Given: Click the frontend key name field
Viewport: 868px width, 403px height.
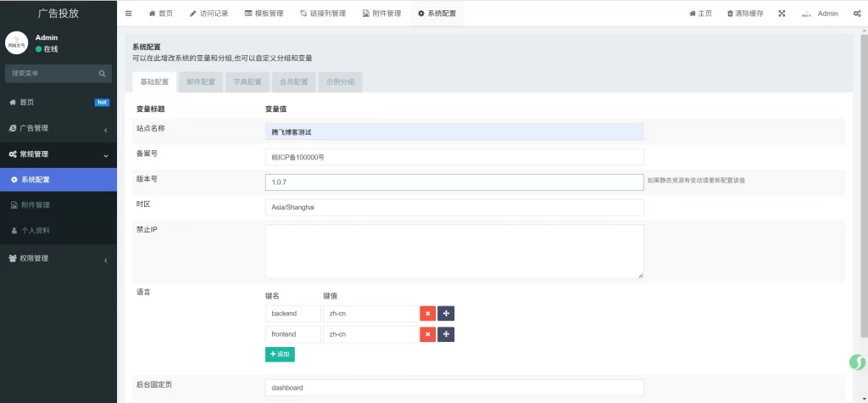Looking at the screenshot, I should [x=292, y=335].
